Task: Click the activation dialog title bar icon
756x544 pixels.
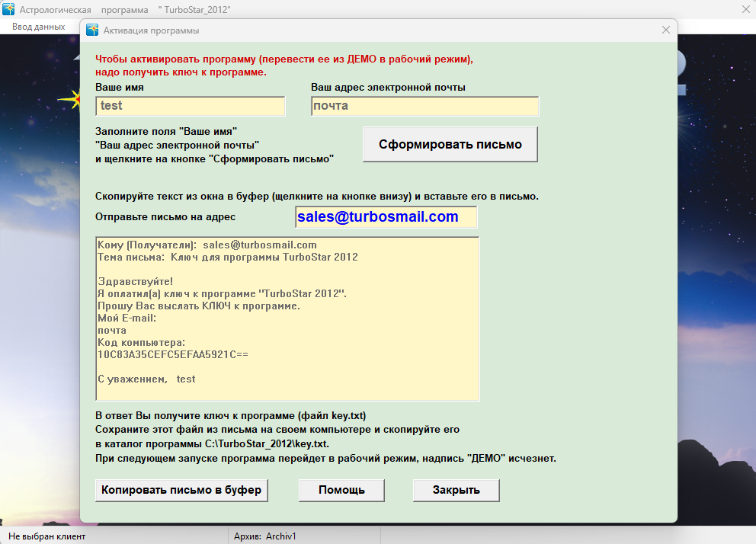Action: (x=92, y=30)
